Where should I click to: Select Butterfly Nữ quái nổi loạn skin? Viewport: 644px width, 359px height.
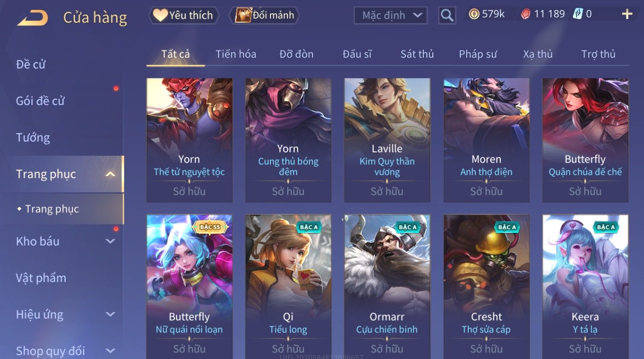[x=189, y=287]
